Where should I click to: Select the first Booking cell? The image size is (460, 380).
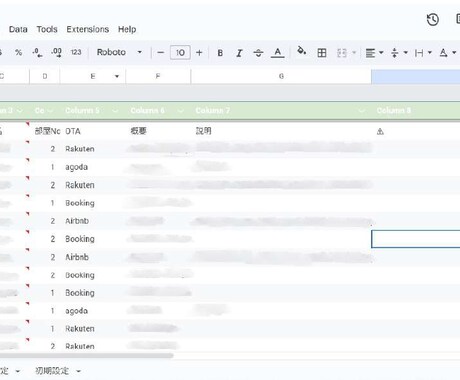[80, 203]
